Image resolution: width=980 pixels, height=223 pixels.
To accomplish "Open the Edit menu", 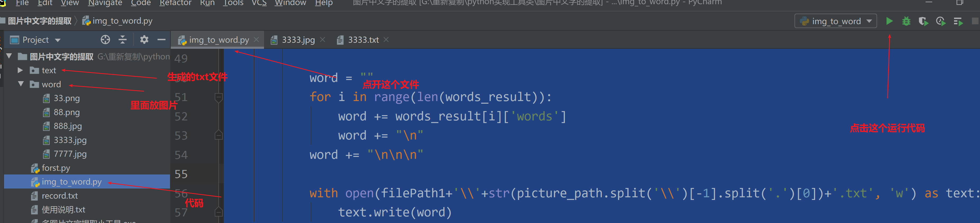I will [x=45, y=3].
